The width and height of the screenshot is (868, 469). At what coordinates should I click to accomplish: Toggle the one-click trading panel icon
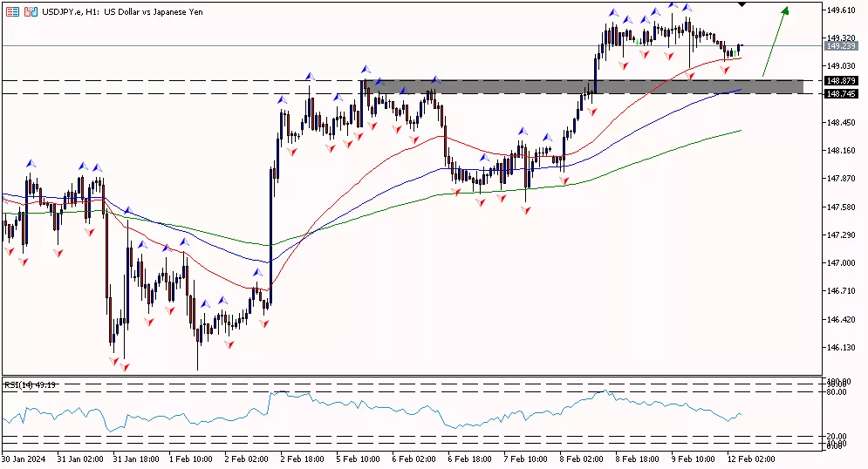[x=31, y=11]
